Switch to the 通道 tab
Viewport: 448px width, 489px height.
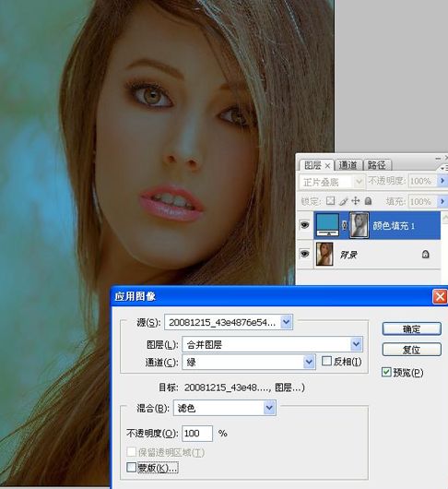348,165
